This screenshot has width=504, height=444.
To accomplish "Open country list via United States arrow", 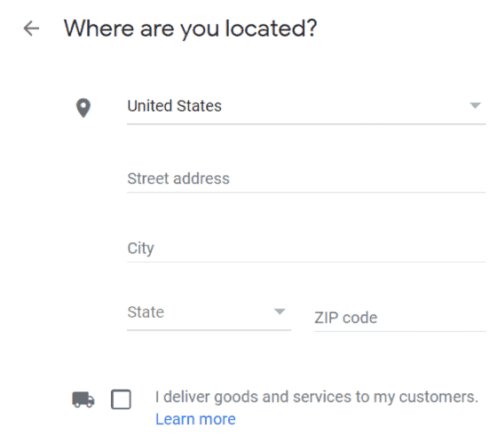I will pyautogui.click(x=475, y=105).
